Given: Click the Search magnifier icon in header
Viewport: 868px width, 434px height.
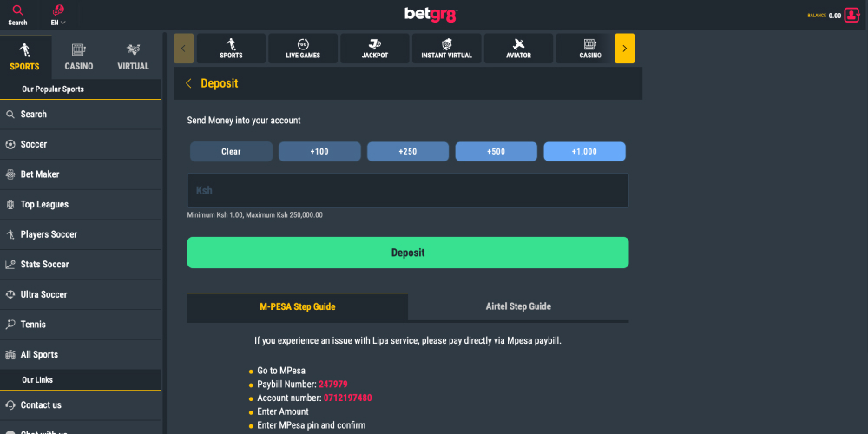Looking at the screenshot, I should 17,10.
